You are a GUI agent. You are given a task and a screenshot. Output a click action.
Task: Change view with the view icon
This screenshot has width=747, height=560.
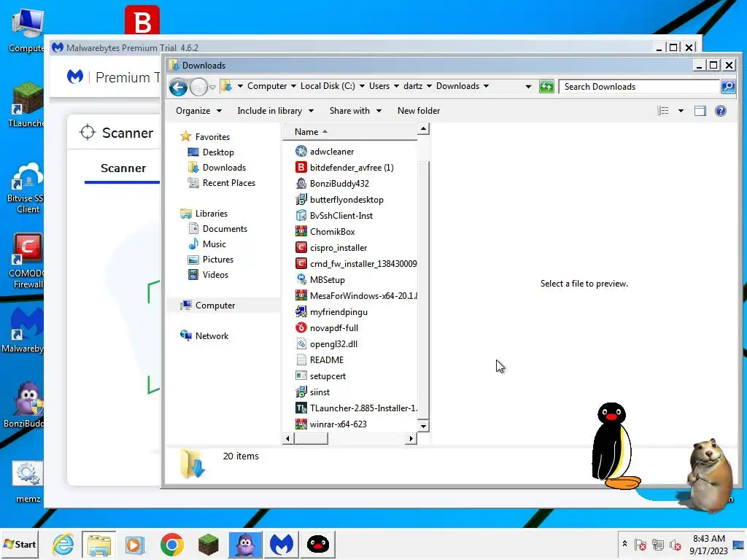662,111
